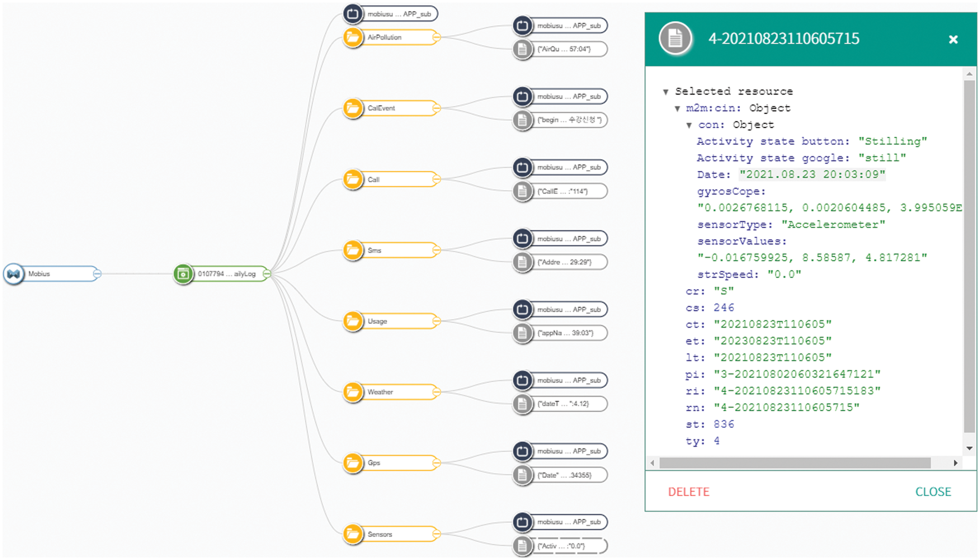Click the Sensors content instance document icon
Image resolution: width=980 pixels, height=560 pixels.
523,546
